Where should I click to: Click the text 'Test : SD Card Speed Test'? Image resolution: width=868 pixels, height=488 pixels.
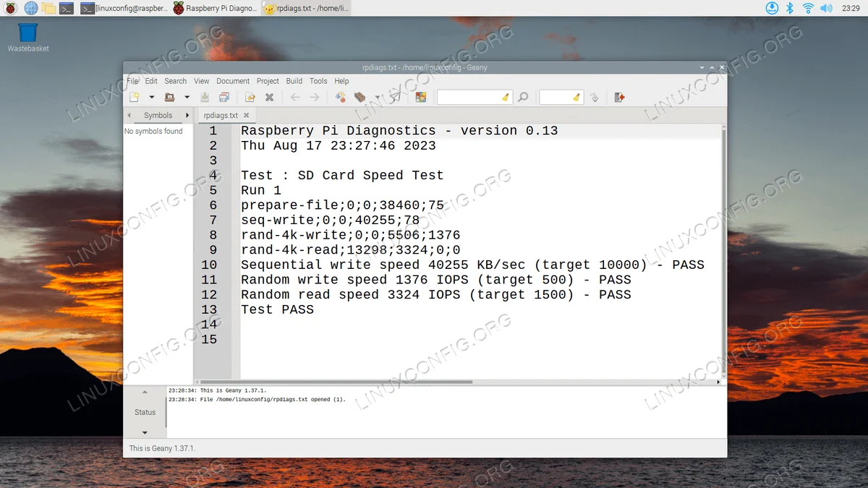(x=342, y=176)
